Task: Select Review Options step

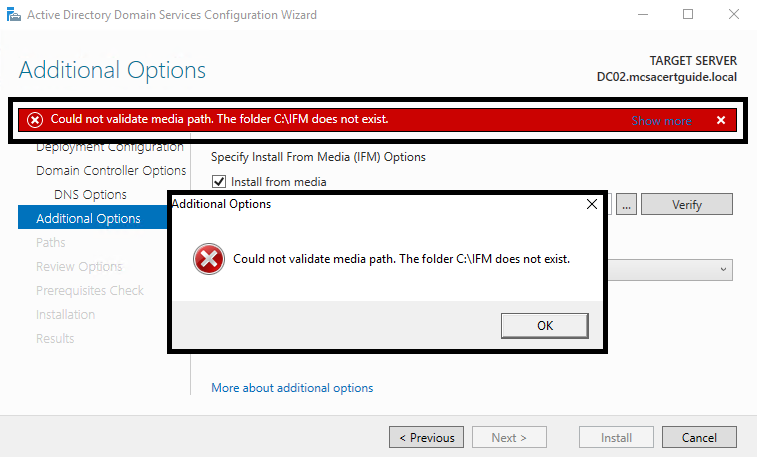Action: click(x=79, y=266)
